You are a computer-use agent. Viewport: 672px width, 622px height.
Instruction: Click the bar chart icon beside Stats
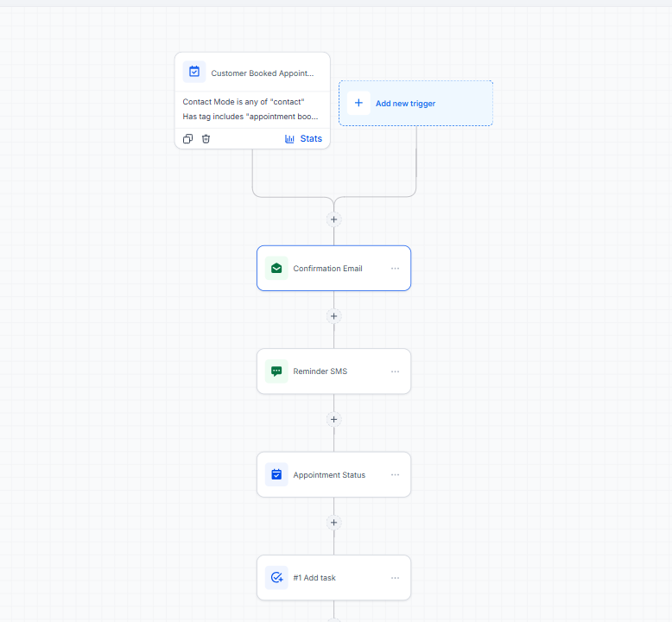pyautogui.click(x=289, y=139)
